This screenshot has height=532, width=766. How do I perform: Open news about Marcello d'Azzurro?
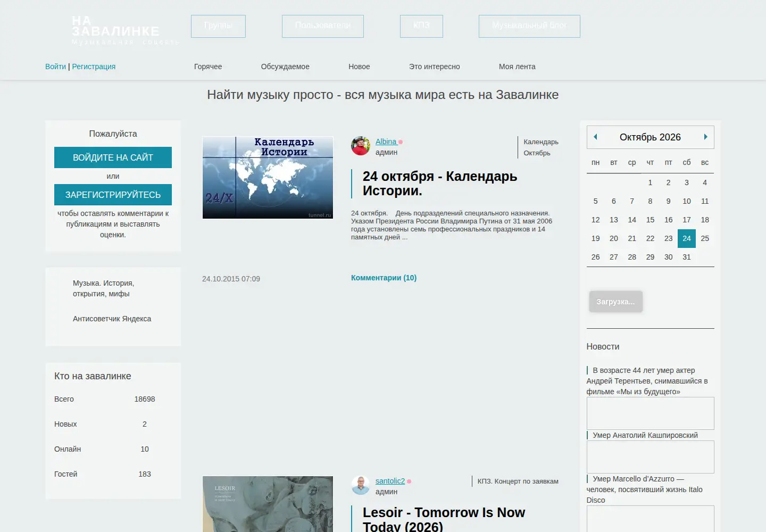click(x=644, y=489)
